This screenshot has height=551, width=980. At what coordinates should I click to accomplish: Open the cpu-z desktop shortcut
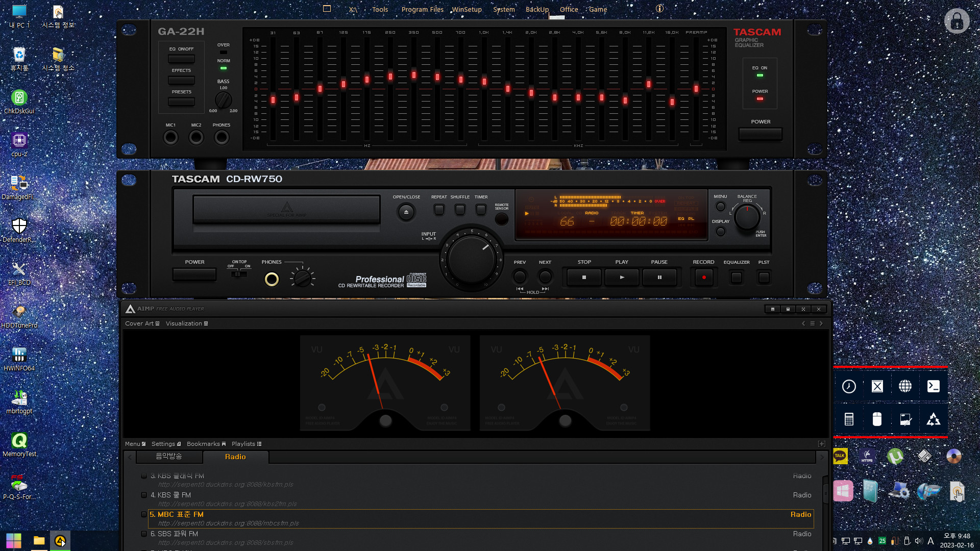[x=19, y=144]
